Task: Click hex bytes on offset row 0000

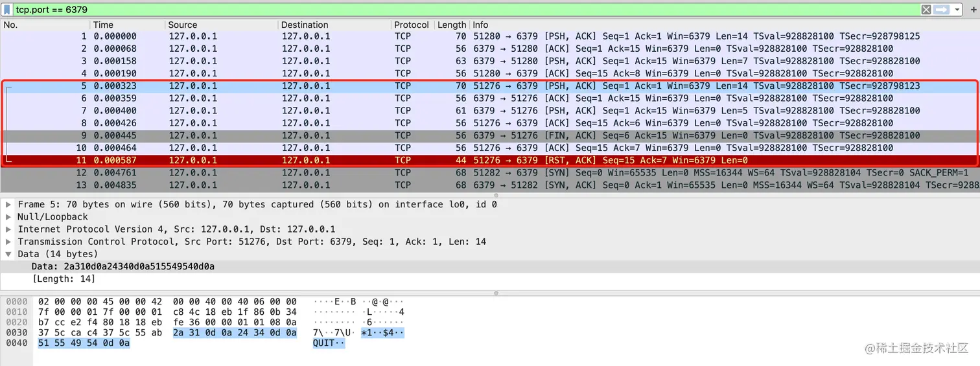Action: [x=167, y=302]
